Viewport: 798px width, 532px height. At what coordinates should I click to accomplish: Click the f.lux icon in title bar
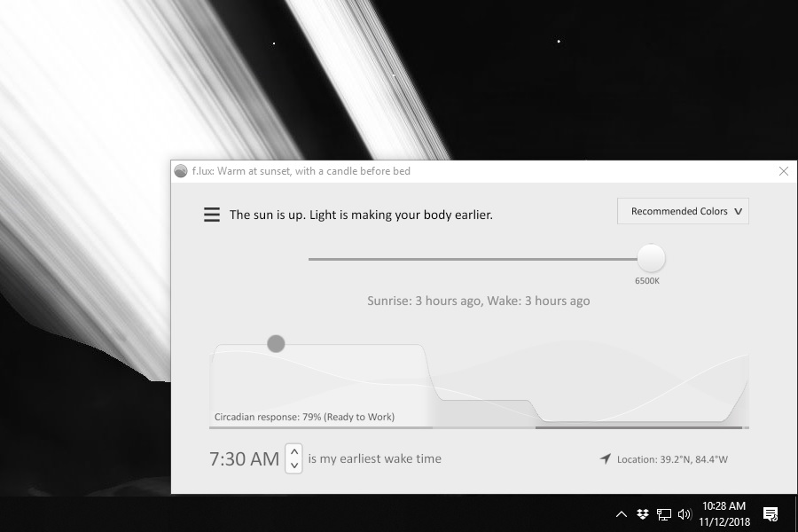(x=181, y=171)
